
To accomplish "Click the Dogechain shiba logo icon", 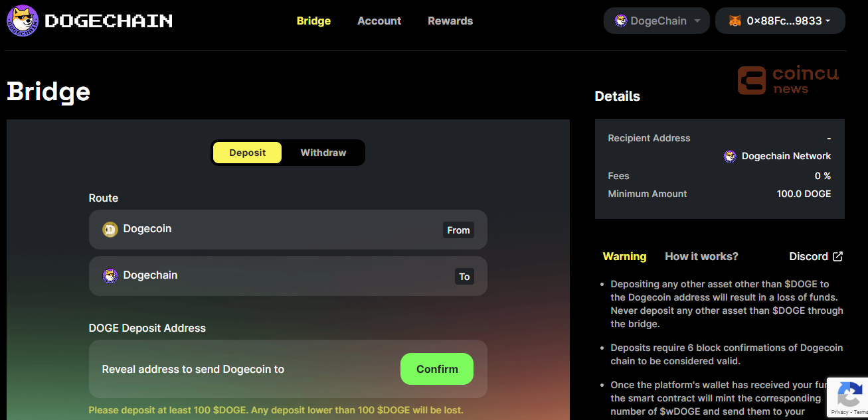I will point(23,21).
